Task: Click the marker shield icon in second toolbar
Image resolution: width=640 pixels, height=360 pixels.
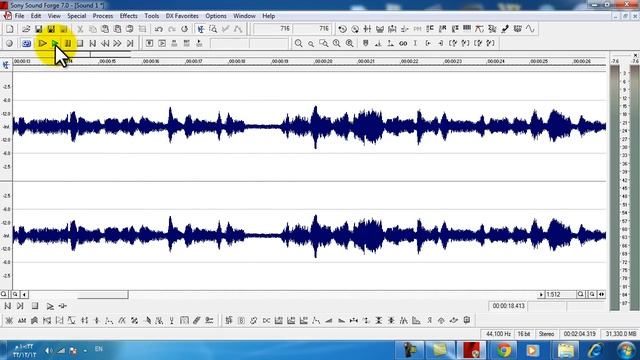Action: click(365, 43)
